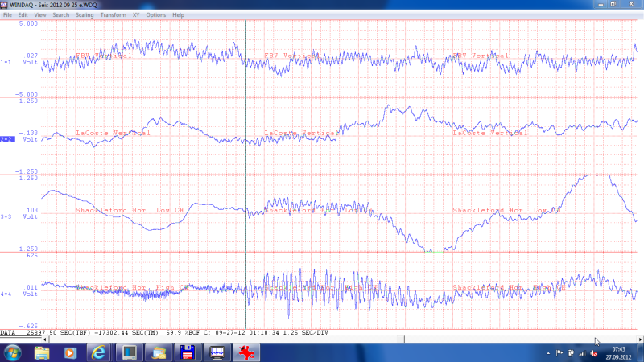Click channel 2 value -.133 Volt
The image size is (644, 362).
click(28, 136)
